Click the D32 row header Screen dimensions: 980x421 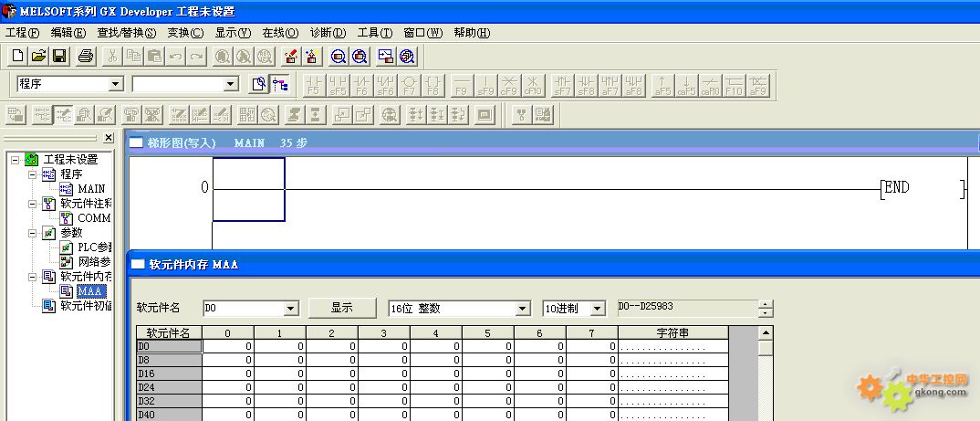coord(170,401)
